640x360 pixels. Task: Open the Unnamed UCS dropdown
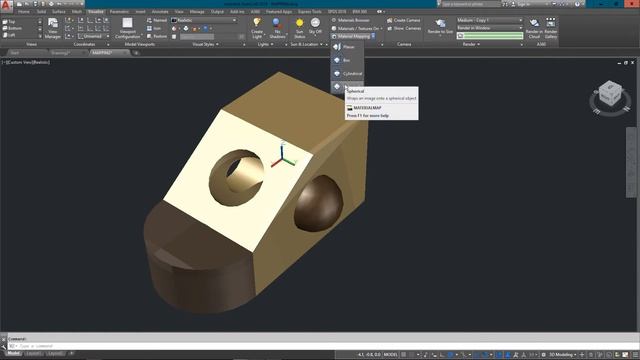(93, 36)
